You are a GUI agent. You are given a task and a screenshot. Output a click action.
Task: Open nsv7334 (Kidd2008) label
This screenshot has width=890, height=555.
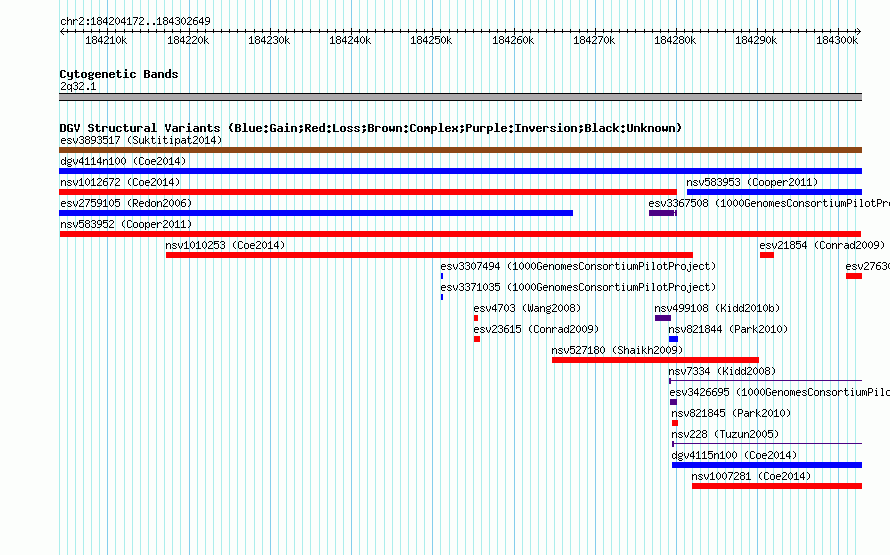[722, 371]
